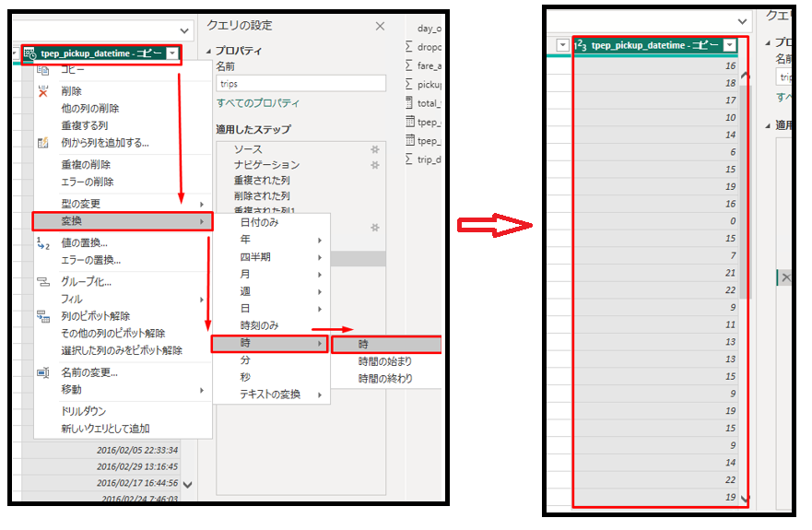Open the 移動 submenu
Screen dimensions: 812x530
(x=123, y=390)
